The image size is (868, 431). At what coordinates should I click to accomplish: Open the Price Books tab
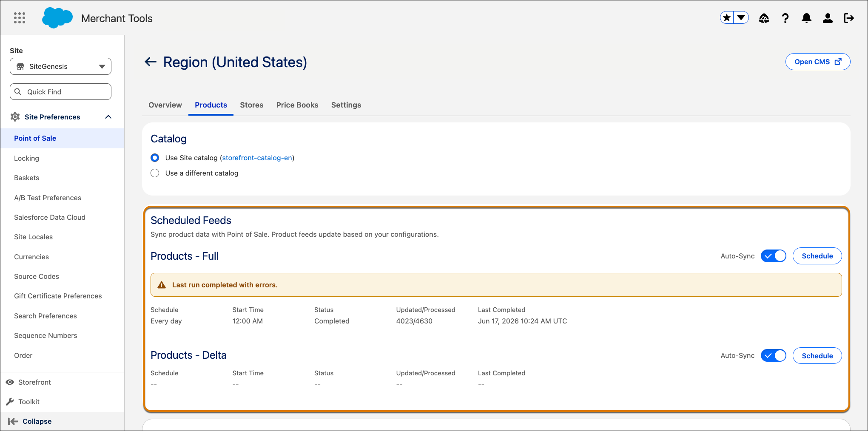(297, 105)
